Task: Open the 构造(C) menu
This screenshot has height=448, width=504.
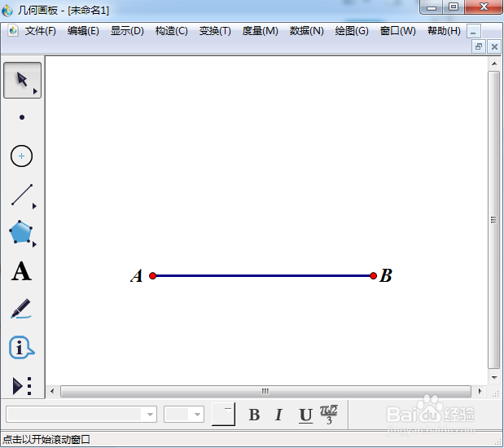Action: click(x=171, y=31)
